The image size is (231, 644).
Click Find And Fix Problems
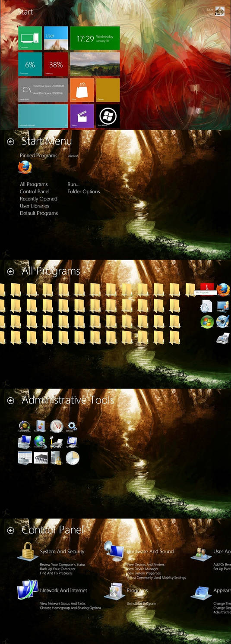tap(56, 573)
